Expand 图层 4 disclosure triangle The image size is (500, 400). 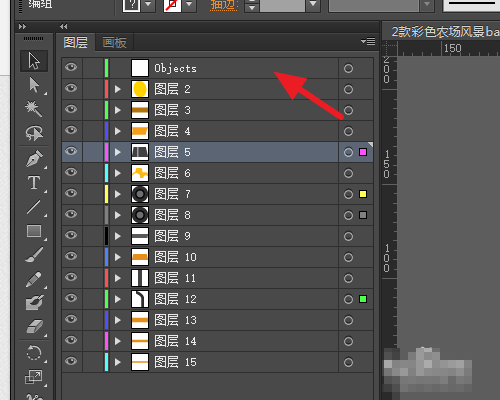[117, 131]
